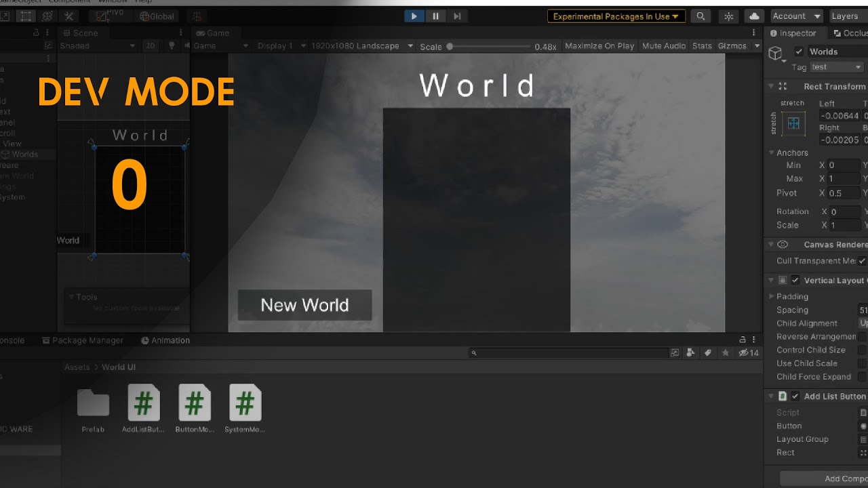
Task: Open the Occlusion tab
Action: pyautogui.click(x=850, y=33)
